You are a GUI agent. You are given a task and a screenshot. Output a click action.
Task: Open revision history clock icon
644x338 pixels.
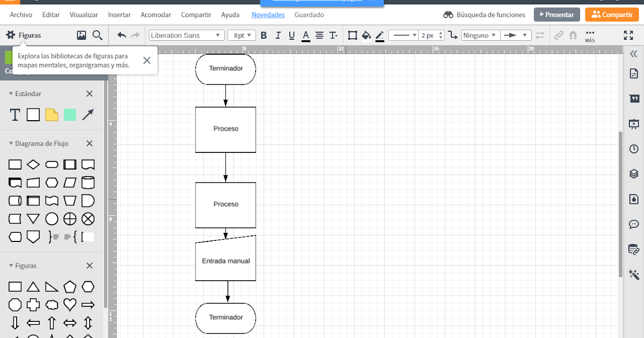(634, 149)
